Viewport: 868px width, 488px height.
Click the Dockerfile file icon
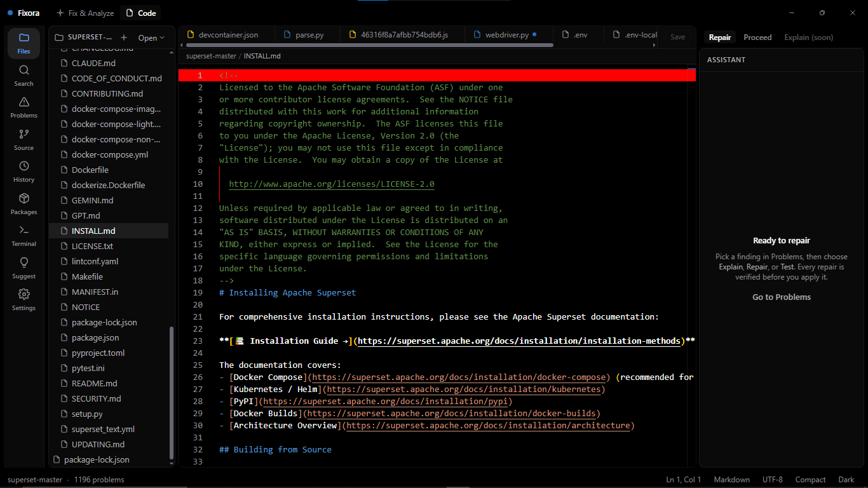64,170
